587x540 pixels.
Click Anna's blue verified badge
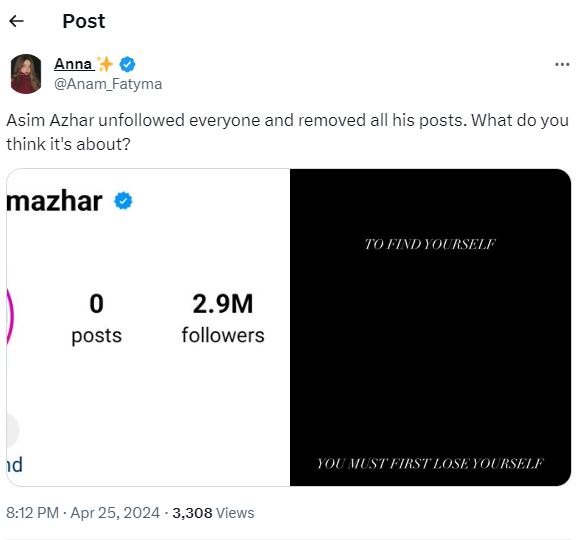point(127,64)
